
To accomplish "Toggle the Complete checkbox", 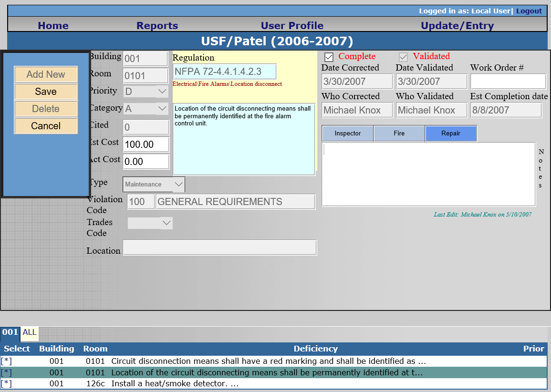I will pyautogui.click(x=329, y=57).
